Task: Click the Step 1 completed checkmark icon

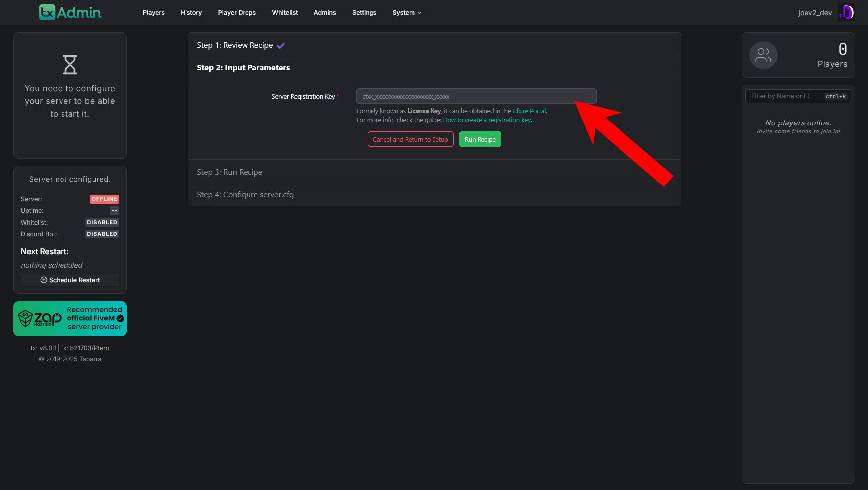Action: (281, 46)
